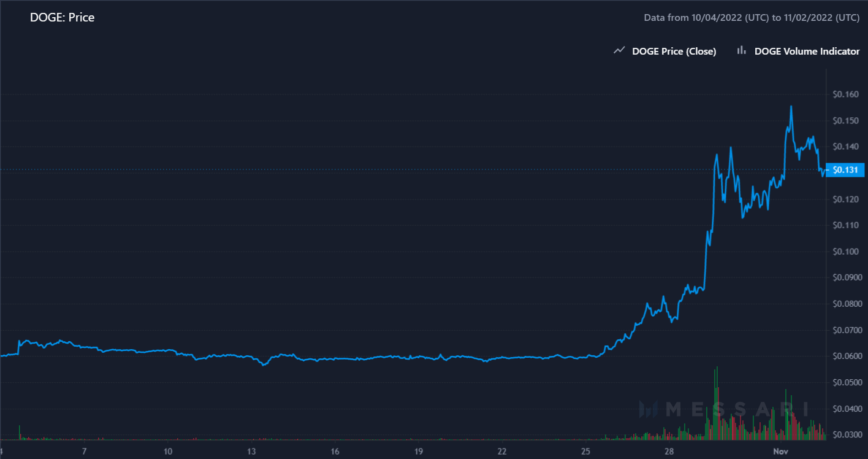Click the $0.0900 price axis label
Image resolution: width=868 pixels, height=459 pixels.
pyautogui.click(x=845, y=278)
